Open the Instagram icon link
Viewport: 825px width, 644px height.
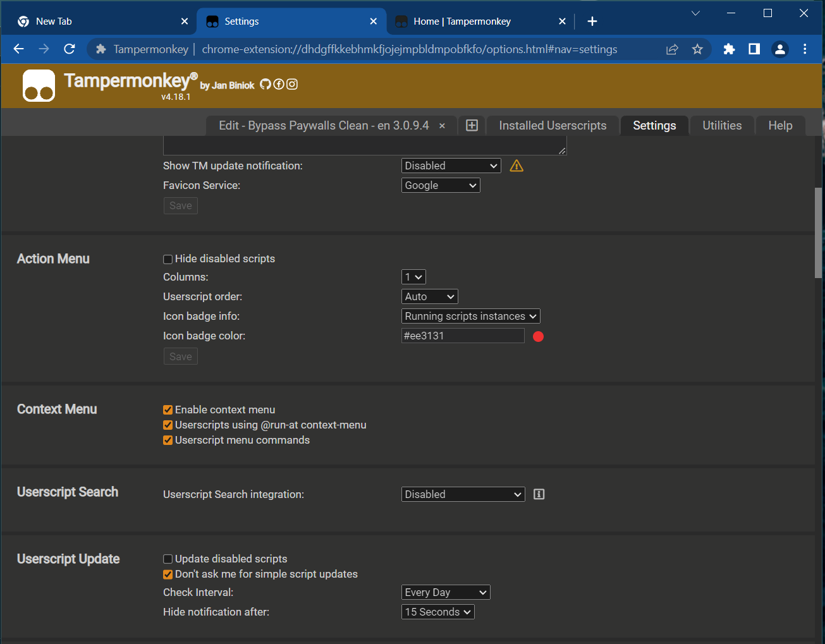[x=292, y=84]
